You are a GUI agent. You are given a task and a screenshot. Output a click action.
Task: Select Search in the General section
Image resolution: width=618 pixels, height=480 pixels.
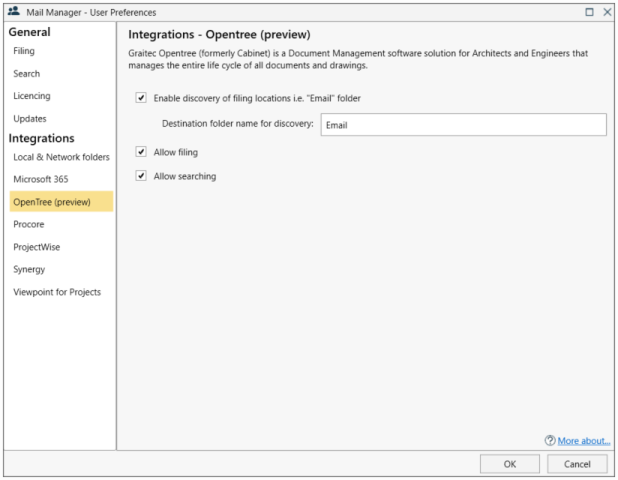click(x=26, y=73)
